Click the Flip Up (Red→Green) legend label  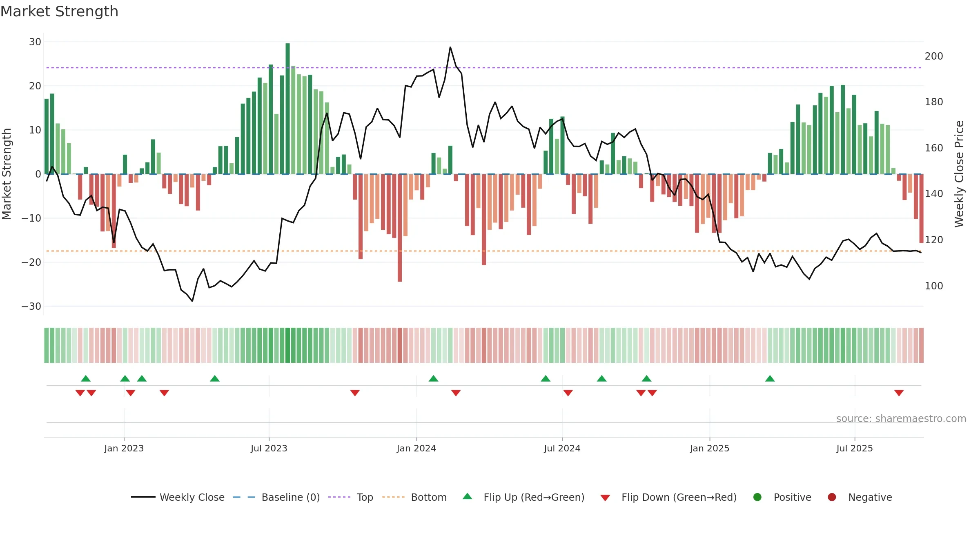534,497
